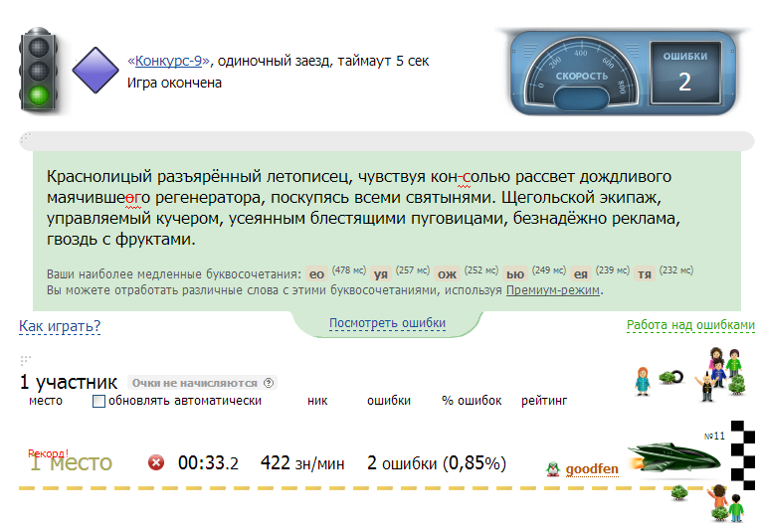Open 'Работа над ошибками' link
Screen dimensions: 761x532
[690, 325]
